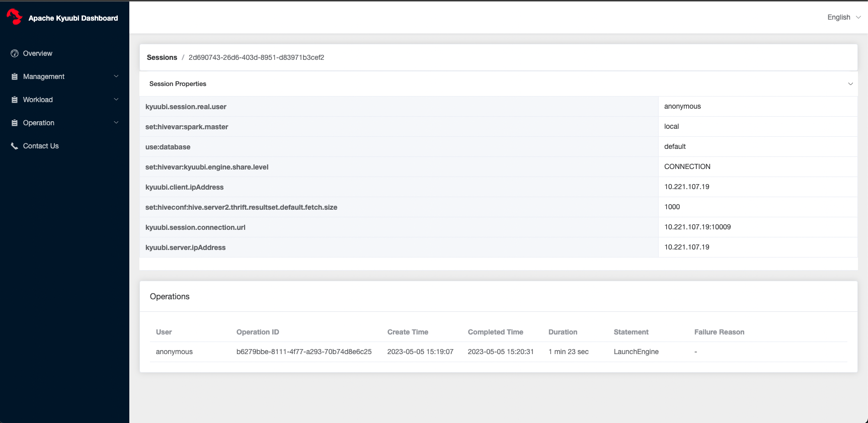
Task: Select the client IP address value 10.221.107.19
Action: [x=687, y=187]
